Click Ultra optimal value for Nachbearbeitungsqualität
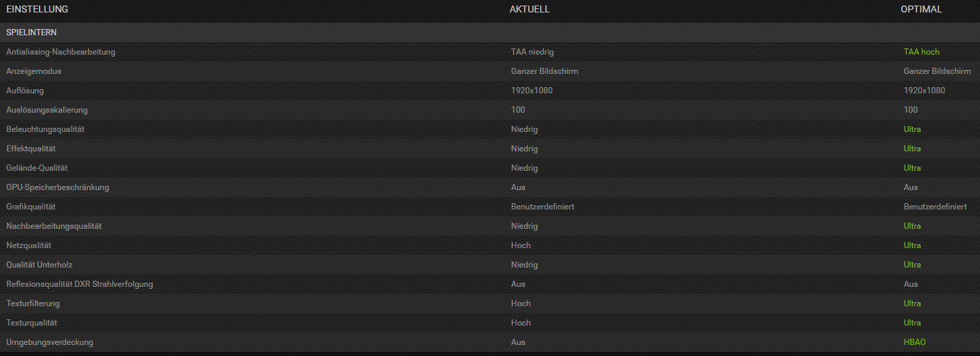The height and width of the screenshot is (356, 980). pyautogui.click(x=912, y=226)
